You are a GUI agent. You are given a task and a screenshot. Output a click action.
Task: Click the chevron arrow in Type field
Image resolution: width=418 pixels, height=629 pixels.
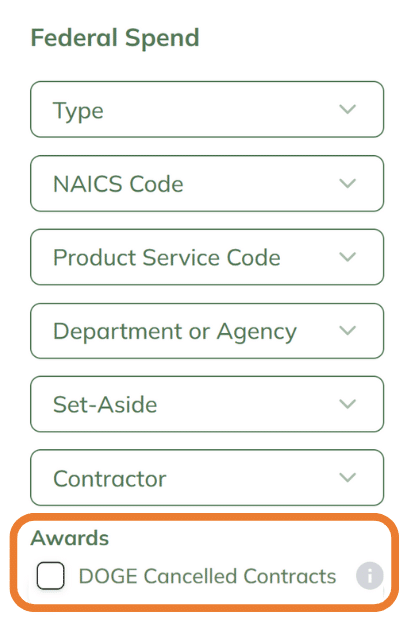(x=347, y=109)
